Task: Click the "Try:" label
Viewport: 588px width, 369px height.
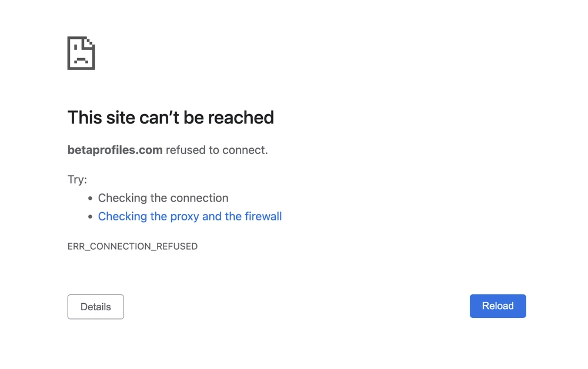Action: pyautogui.click(x=77, y=179)
